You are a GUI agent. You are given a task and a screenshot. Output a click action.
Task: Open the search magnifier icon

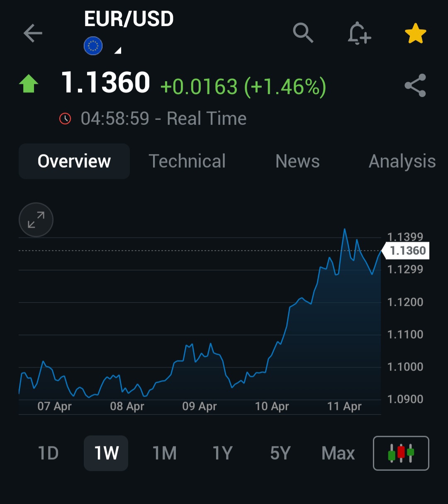pyautogui.click(x=303, y=33)
